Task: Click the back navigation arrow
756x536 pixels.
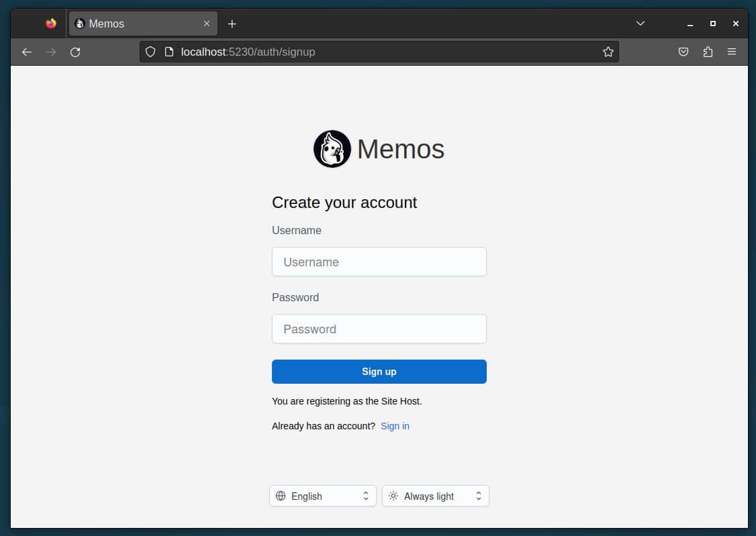Action: click(x=26, y=52)
